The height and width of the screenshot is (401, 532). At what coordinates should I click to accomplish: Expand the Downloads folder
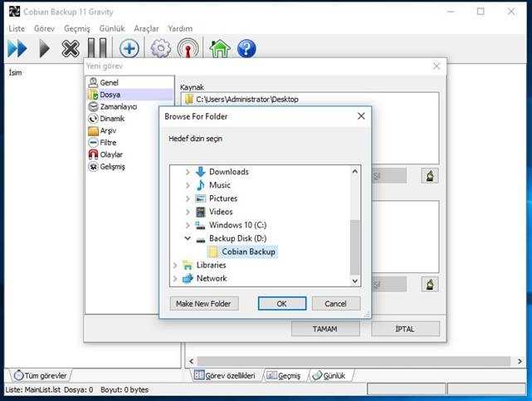(x=188, y=172)
